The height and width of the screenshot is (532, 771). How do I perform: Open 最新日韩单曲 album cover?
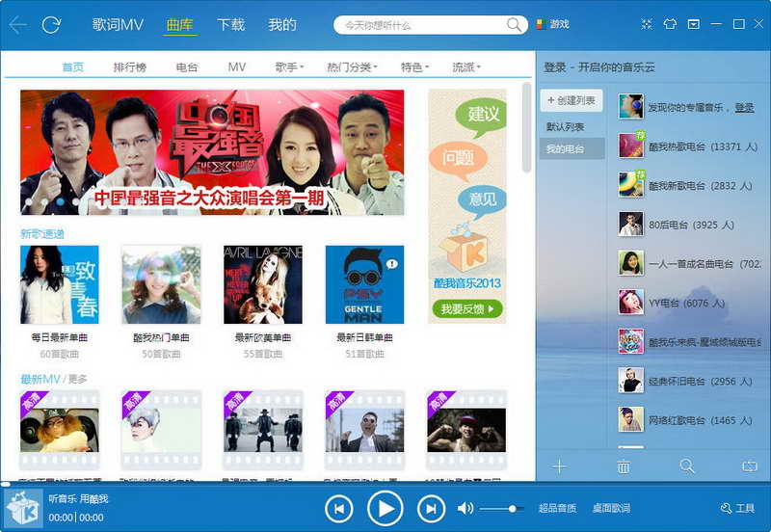[x=365, y=284]
